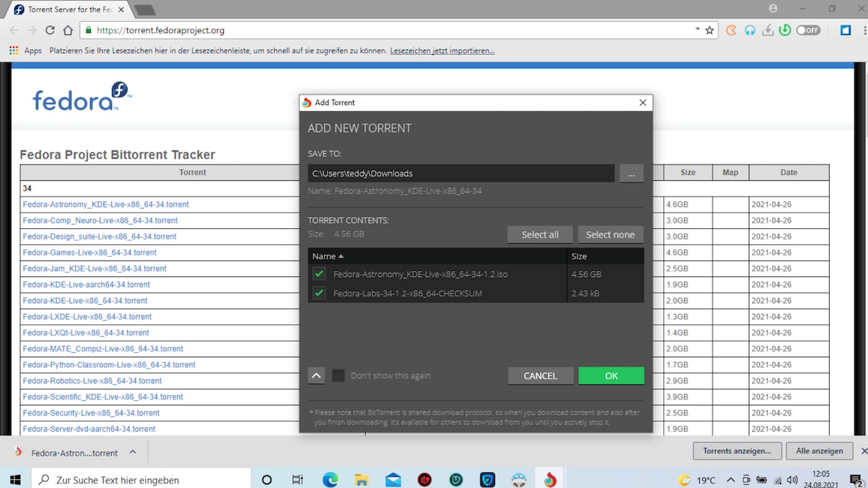Uncheck the Fedora-Labs CHECKSUM file checkbox
Screen dimensions: 868x488
[x=319, y=294]
